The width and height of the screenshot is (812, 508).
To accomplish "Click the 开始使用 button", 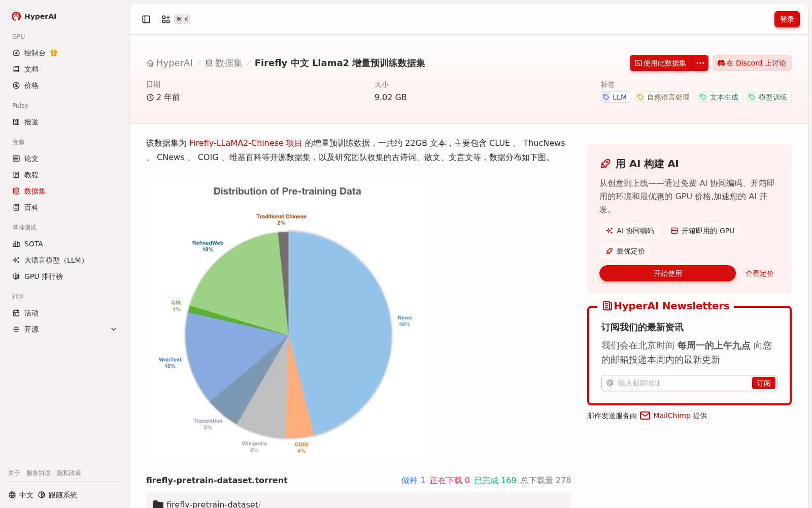I will coord(667,273).
